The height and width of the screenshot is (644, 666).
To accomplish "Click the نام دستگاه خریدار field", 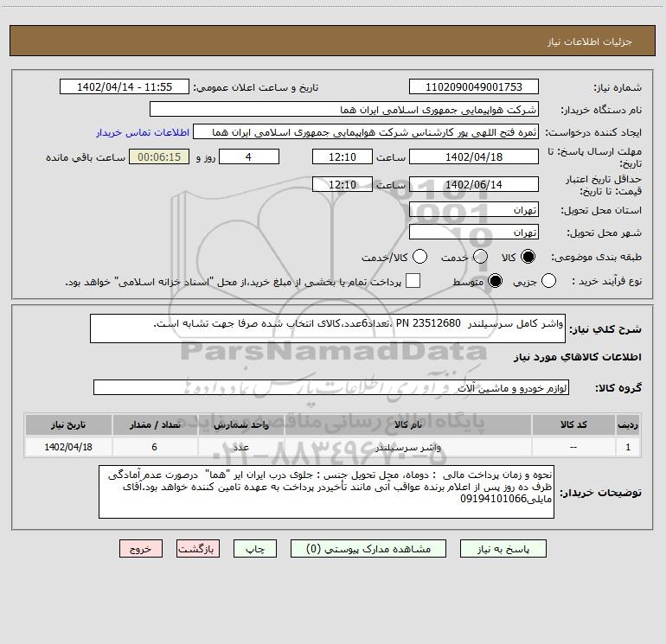I will tap(344, 110).
